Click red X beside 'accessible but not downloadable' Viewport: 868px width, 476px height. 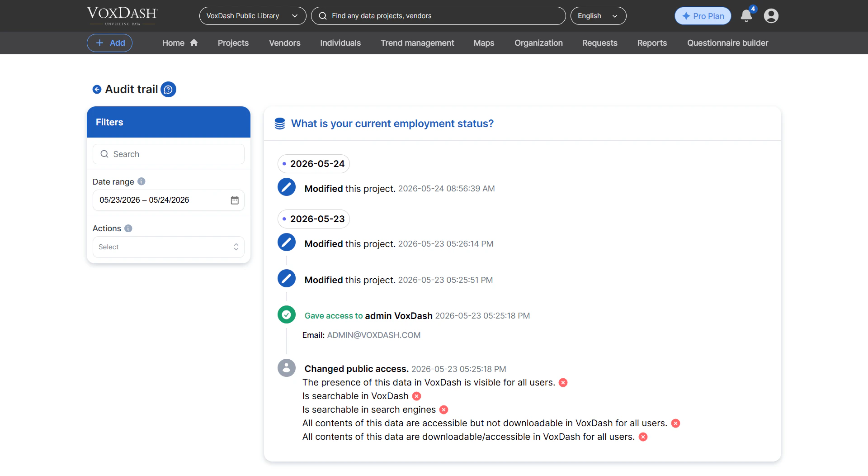point(675,424)
